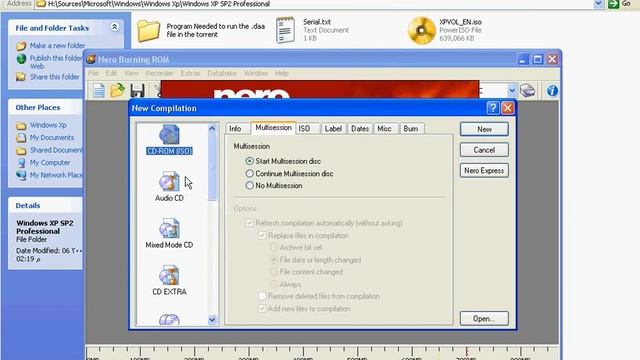Switch to the Info tab
Image resolution: width=640 pixels, height=360 pixels.
pyautogui.click(x=235, y=129)
